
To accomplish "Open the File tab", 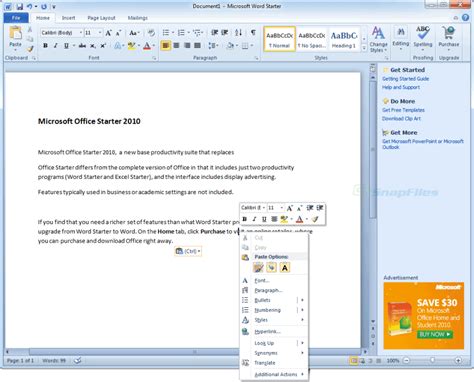I will (x=16, y=18).
